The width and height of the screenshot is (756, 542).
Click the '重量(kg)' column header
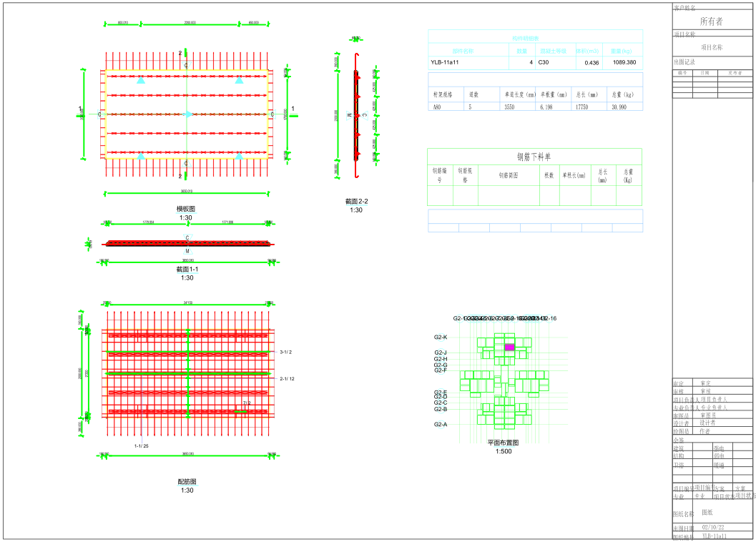[621, 51]
